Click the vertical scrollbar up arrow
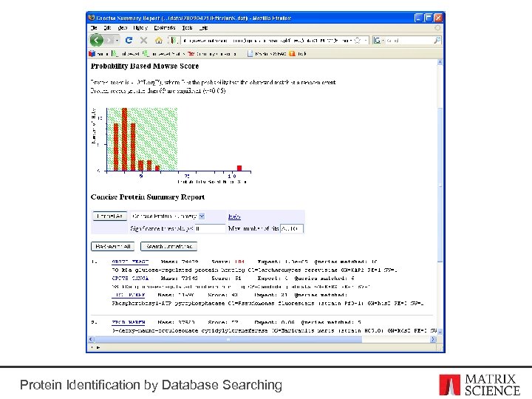 point(440,62)
